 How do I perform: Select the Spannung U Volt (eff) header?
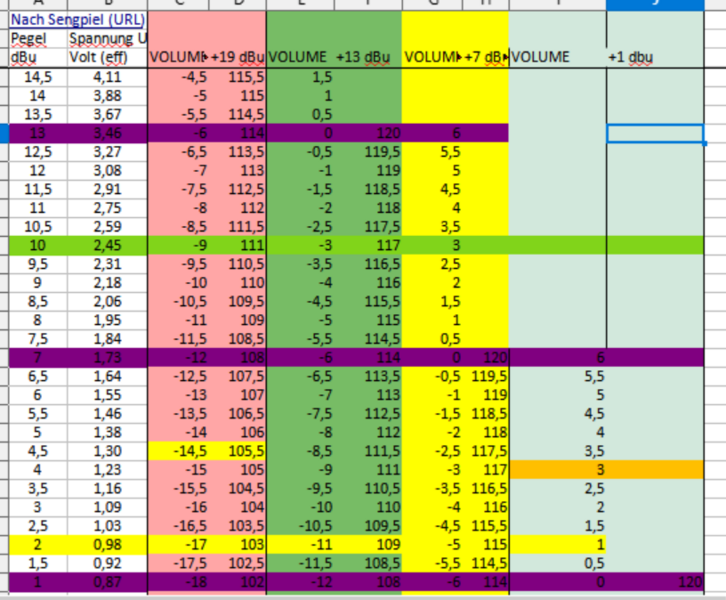click(106, 47)
